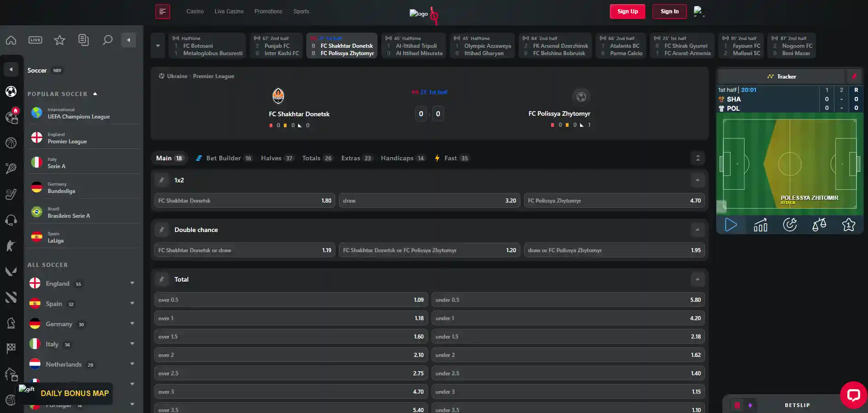Go to the home icon
Image resolution: width=868 pixels, height=413 pixels.
point(11,40)
